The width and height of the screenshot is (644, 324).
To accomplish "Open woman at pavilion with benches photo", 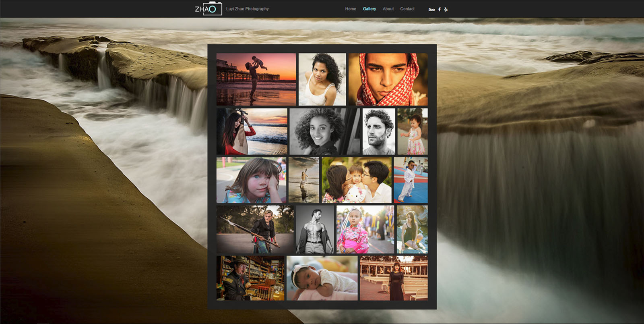I will (x=394, y=278).
